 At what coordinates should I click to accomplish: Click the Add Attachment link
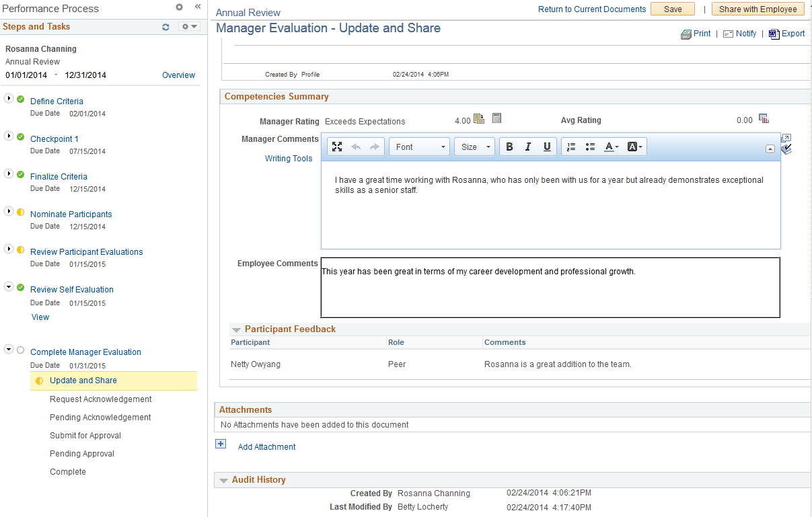coord(267,447)
